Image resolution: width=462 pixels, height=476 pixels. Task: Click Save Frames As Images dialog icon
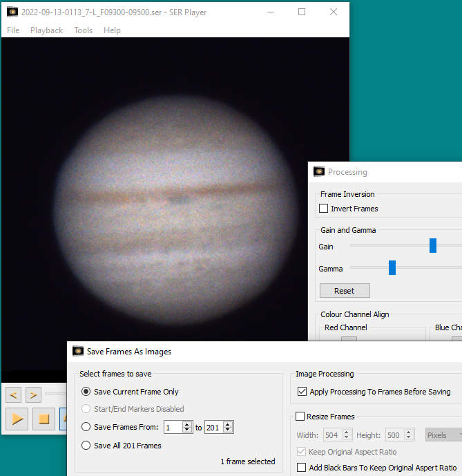(x=78, y=351)
